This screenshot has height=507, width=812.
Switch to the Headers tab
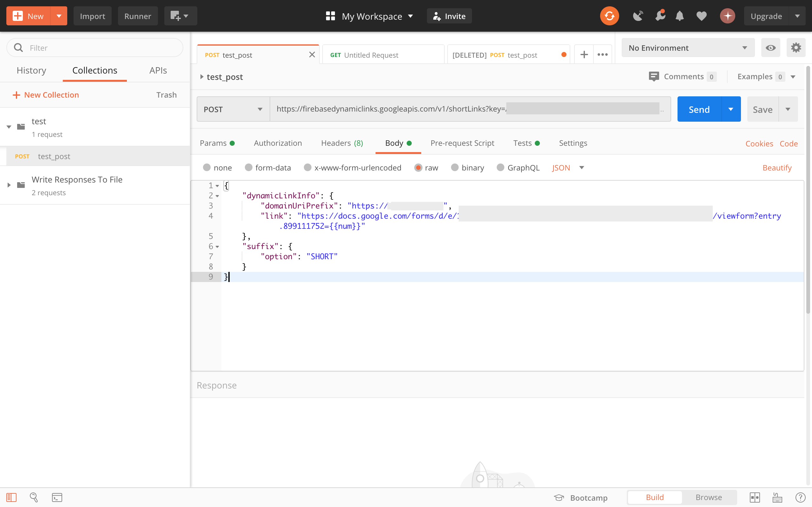tap(342, 143)
